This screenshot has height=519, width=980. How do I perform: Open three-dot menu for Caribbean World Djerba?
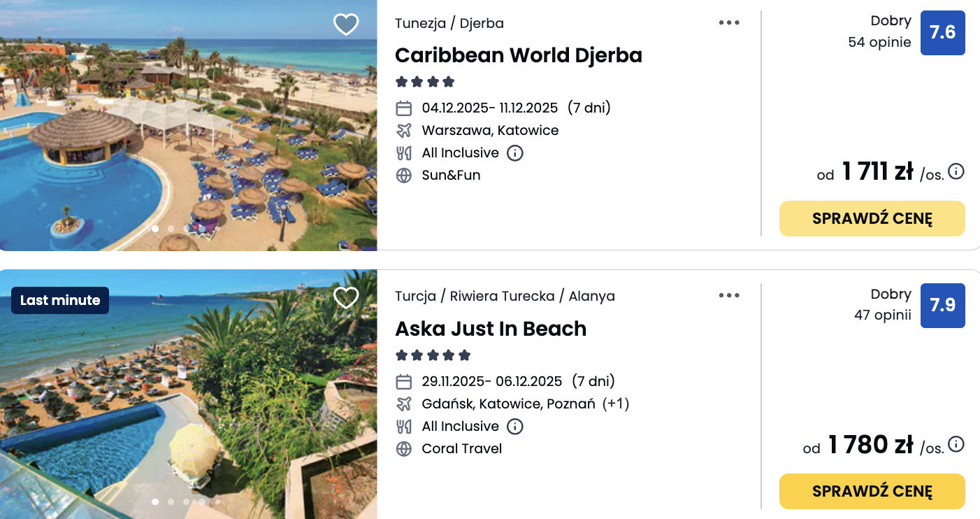click(x=729, y=22)
